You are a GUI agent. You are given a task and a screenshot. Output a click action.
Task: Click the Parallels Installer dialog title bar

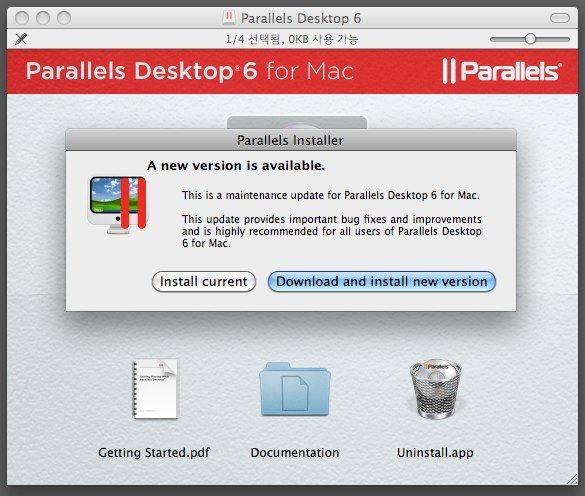tap(291, 140)
